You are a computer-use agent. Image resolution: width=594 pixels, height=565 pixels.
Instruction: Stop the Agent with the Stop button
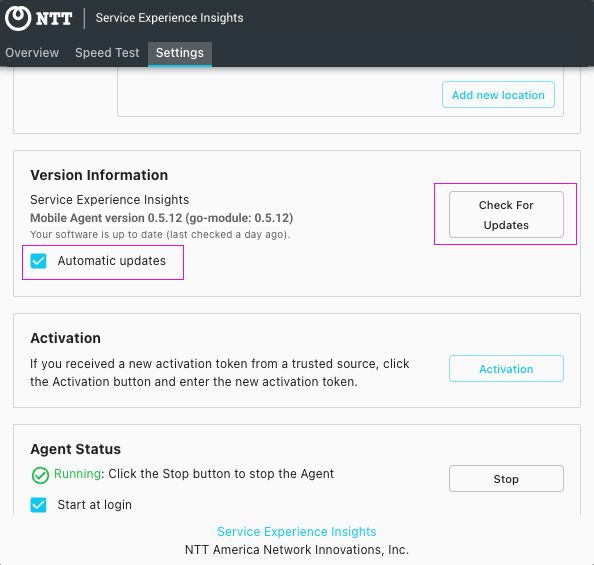click(506, 479)
